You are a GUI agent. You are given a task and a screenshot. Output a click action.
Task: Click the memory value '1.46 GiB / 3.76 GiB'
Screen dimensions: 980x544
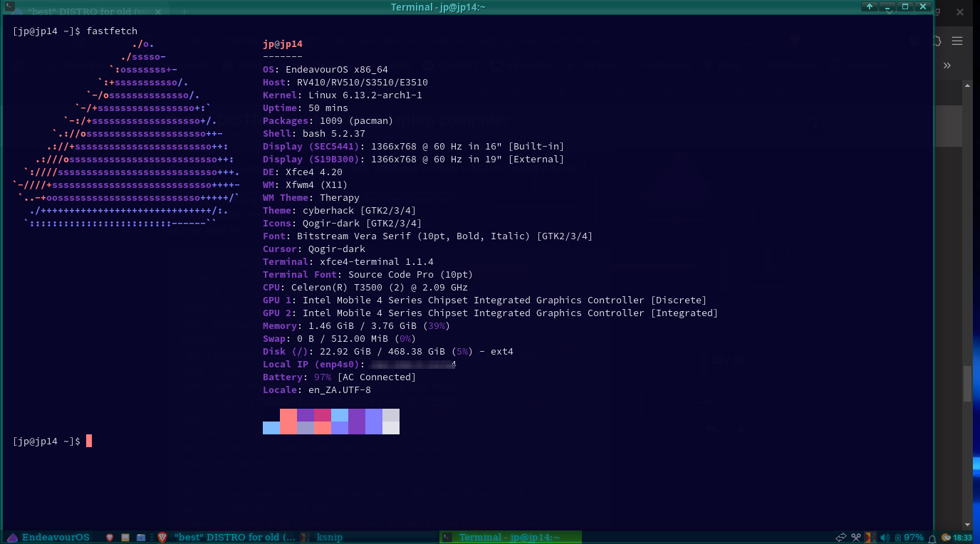(x=363, y=326)
